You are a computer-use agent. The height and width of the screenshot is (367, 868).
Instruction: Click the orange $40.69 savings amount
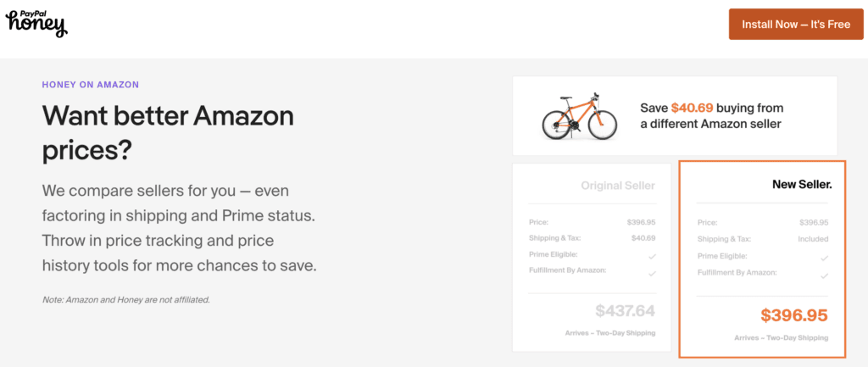pos(693,108)
